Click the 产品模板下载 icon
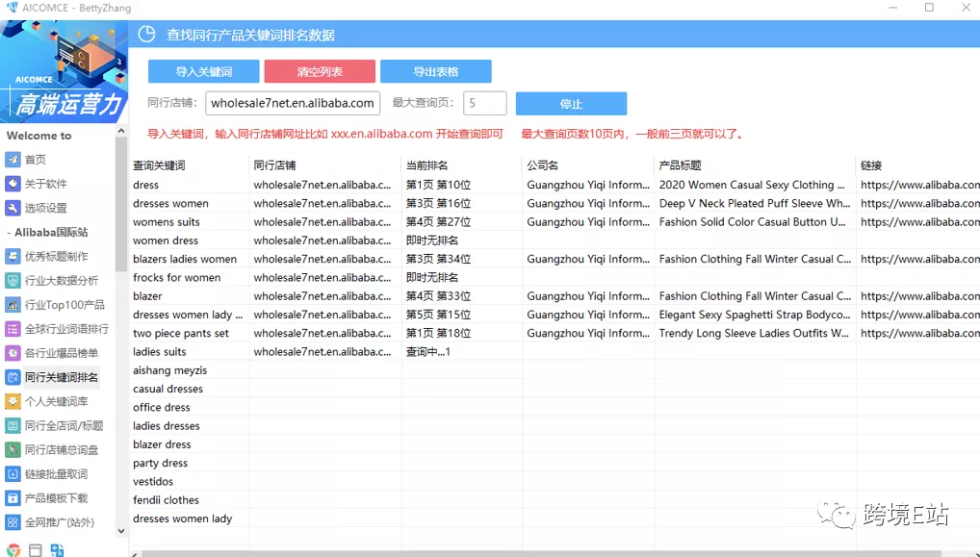Screen dimensions: 980x557 (13, 498)
